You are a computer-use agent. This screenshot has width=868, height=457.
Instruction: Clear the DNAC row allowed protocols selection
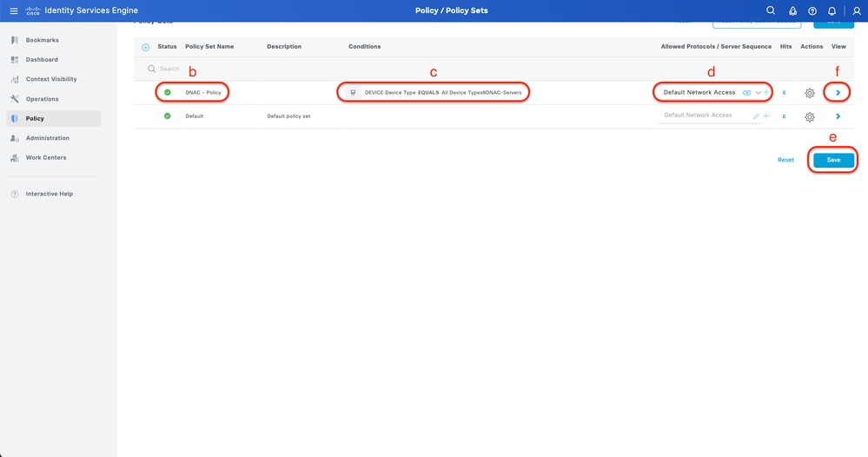pyautogui.click(x=746, y=92)
